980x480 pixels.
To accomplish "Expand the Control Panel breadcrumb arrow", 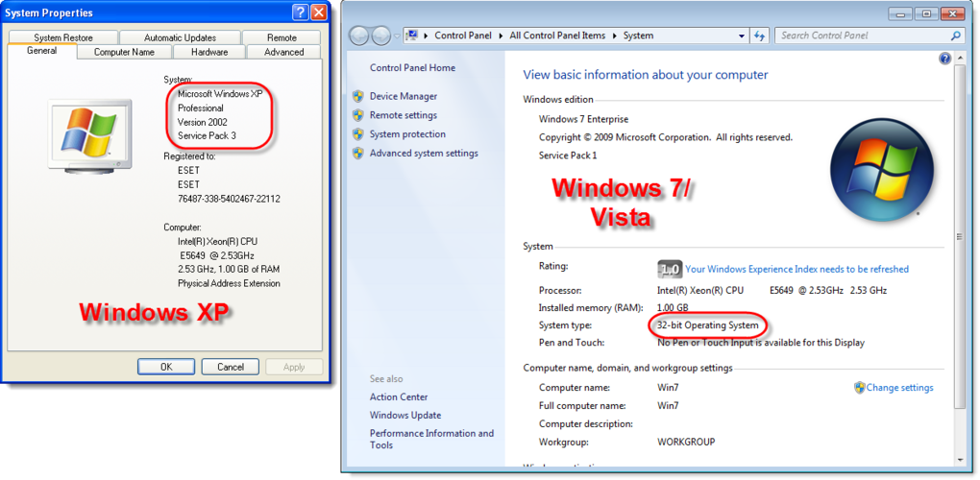I will (x=502, y=36).
